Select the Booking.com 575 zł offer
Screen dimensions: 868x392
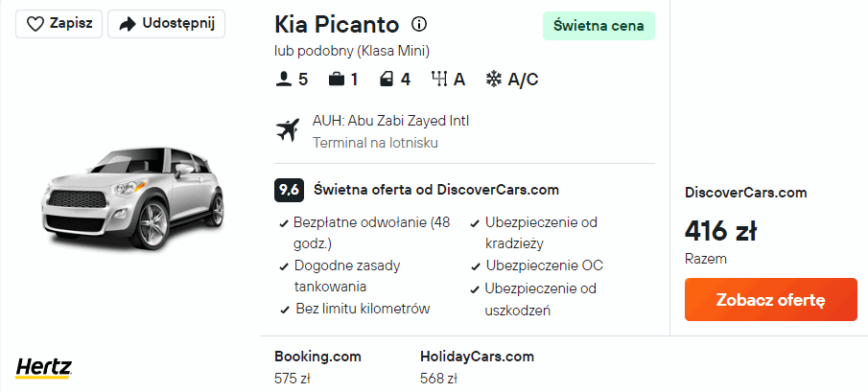point(317,366)
